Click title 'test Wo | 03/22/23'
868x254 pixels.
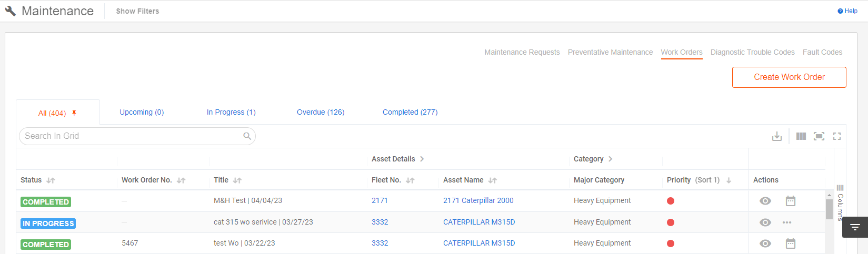click(x=244, y=243)
